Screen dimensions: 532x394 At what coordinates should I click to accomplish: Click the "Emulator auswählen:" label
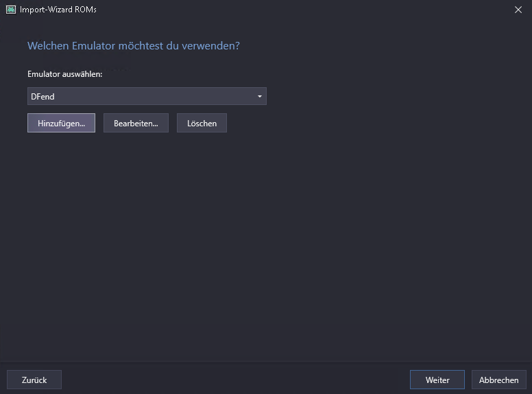point(64,74)
